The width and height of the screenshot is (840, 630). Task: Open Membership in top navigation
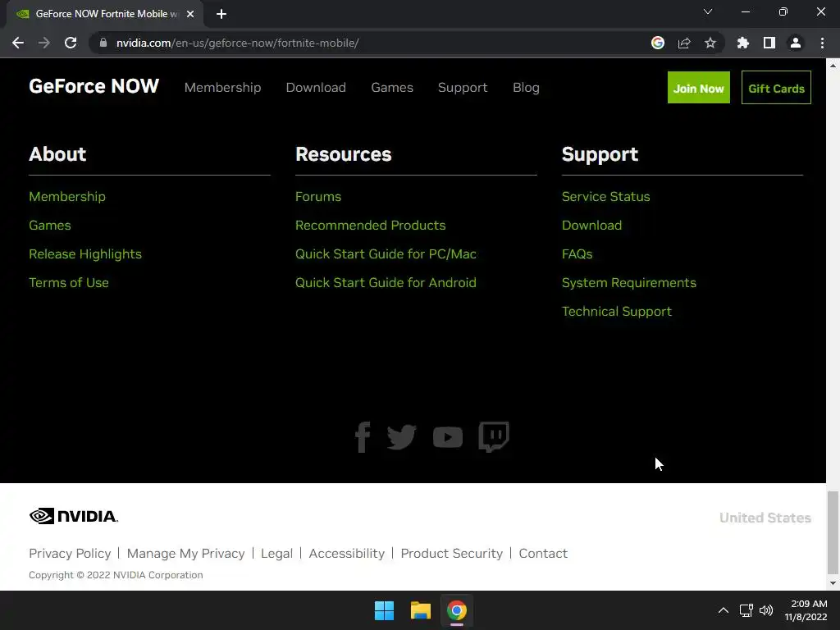click(223, 87)
